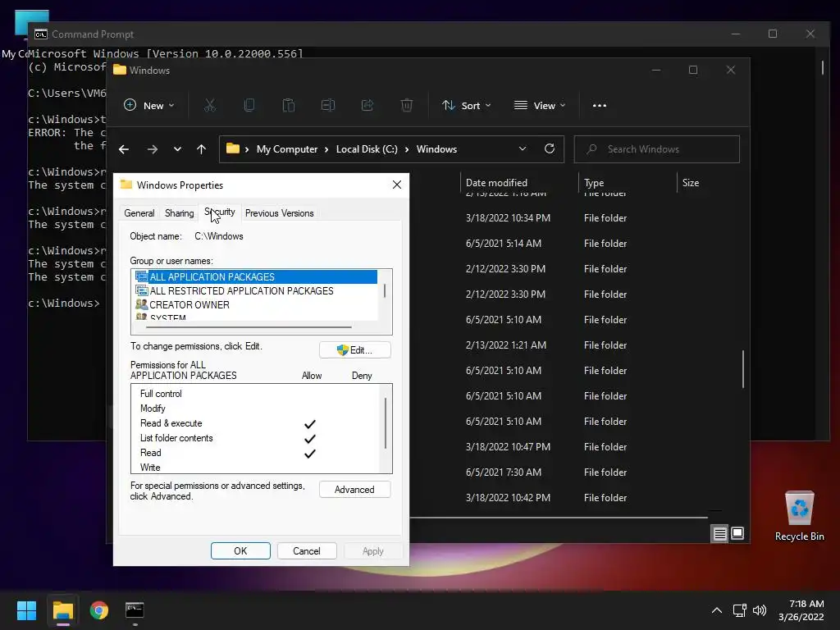Switch to details view layout icon

pos(719,533)
